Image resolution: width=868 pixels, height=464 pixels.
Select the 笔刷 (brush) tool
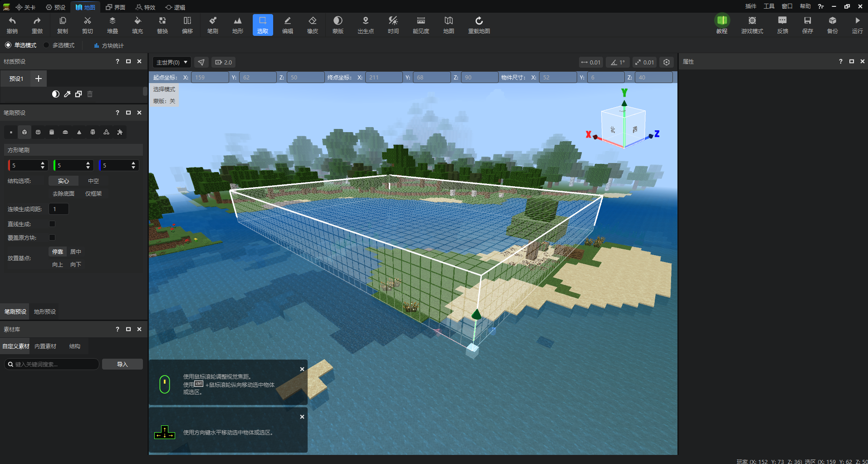(213, 25)
